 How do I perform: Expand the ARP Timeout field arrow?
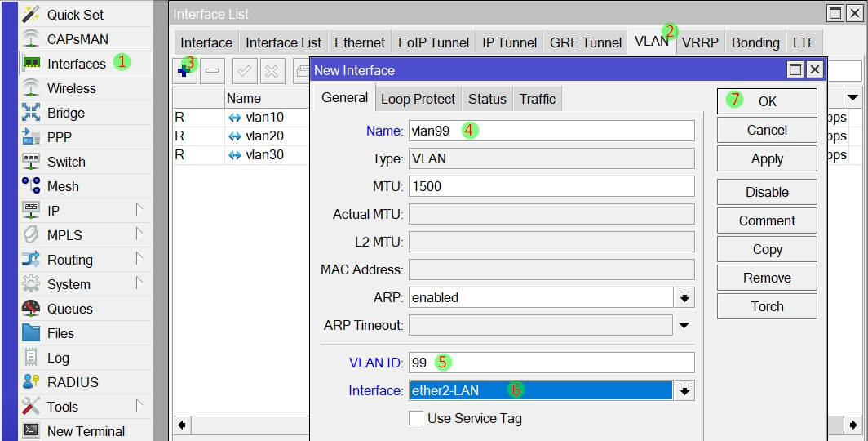684,326
